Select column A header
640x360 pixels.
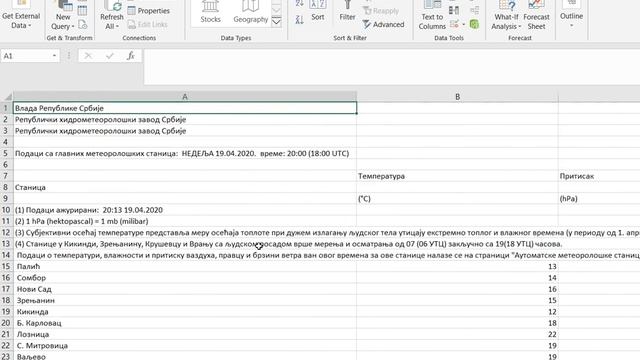coord(185,97)
